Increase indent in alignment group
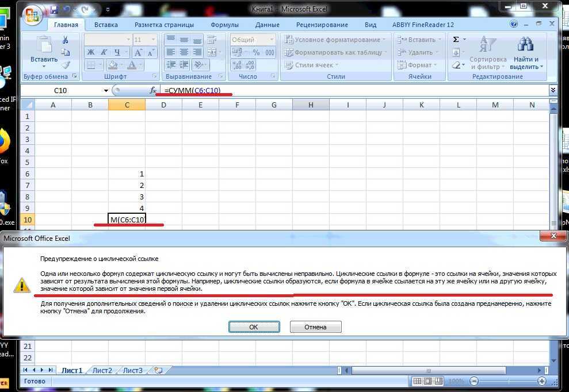This screenshot has height=392, width=569. (x=184, y=65)
